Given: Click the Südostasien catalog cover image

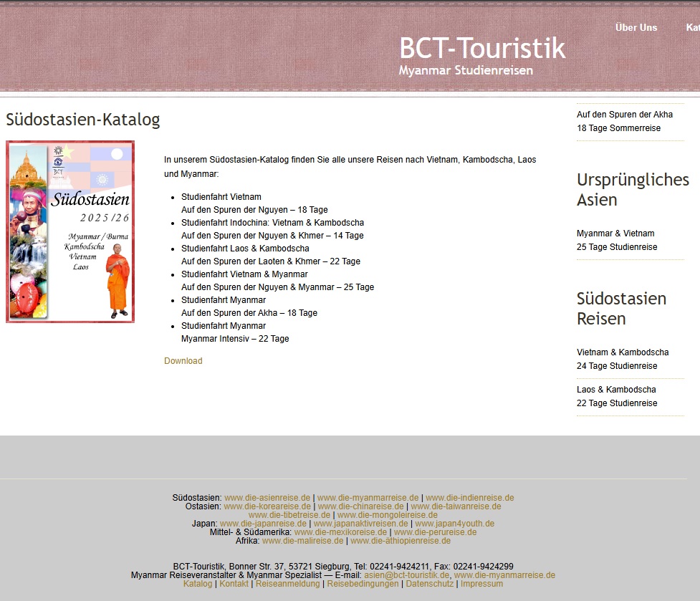Looking at the screenshot, I should (70, 231).
